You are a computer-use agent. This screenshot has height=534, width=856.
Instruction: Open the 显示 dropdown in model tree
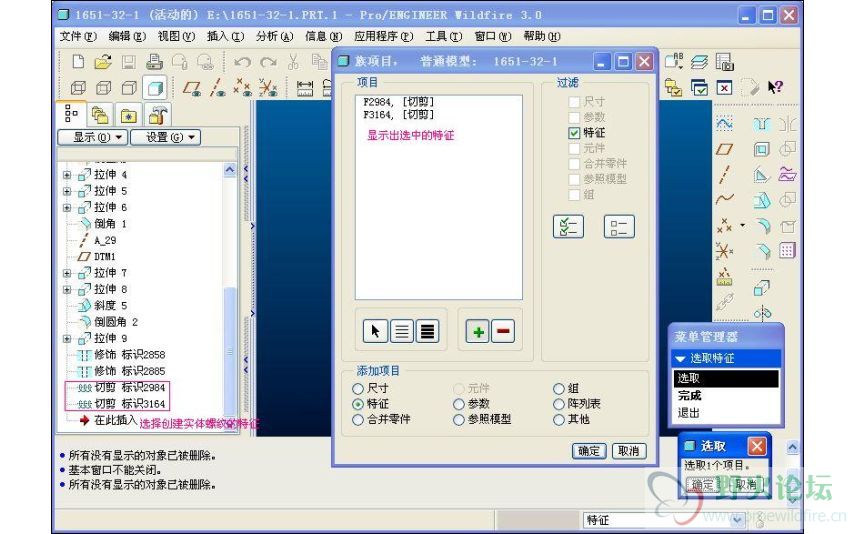(92, 137)
